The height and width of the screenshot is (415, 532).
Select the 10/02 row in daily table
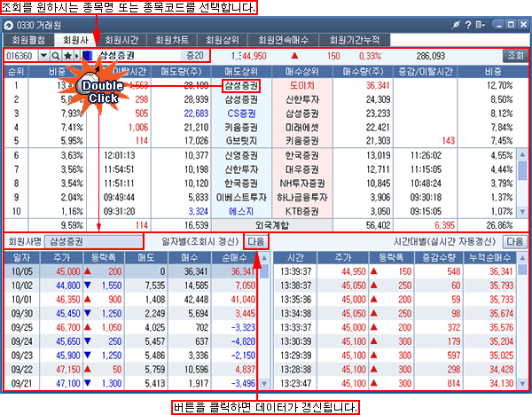132,286
